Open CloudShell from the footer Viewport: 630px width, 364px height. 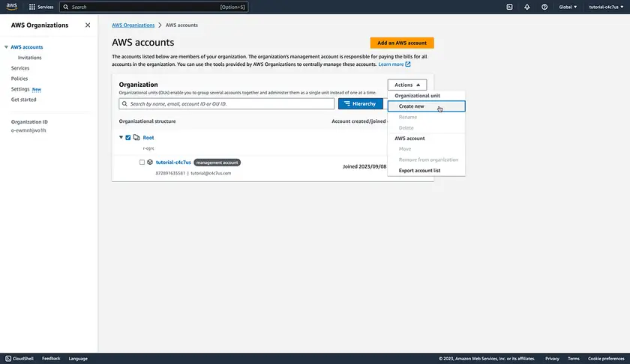[x=19, y=358]
